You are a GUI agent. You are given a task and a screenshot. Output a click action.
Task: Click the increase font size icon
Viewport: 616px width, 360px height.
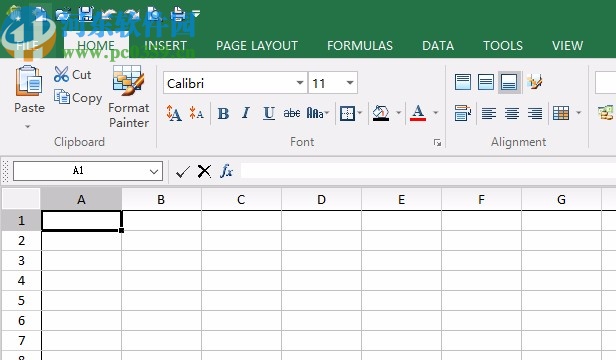click(174, 113)
